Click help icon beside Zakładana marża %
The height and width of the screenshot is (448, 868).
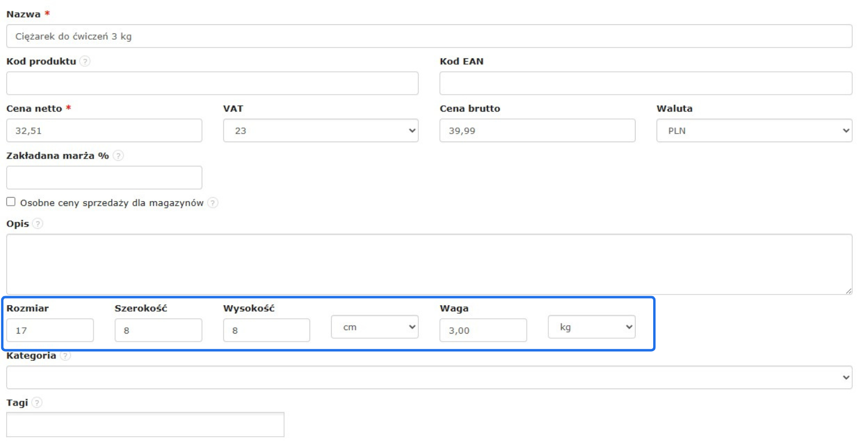tap(118, 156)
